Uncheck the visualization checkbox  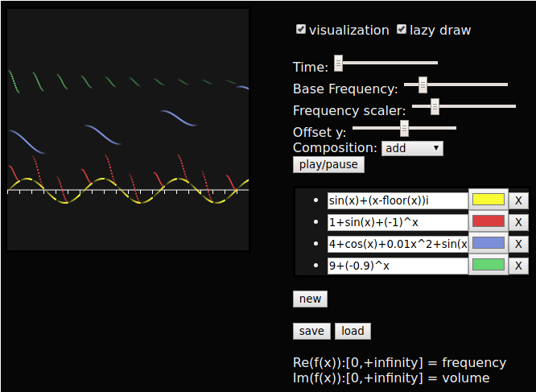tap(301, 30)
